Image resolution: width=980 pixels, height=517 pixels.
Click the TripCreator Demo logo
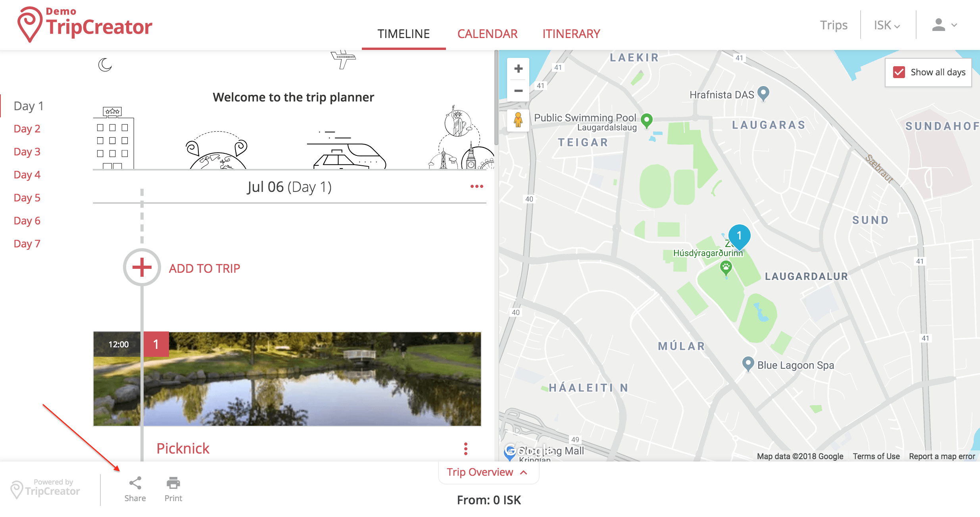tap(85, 24)
